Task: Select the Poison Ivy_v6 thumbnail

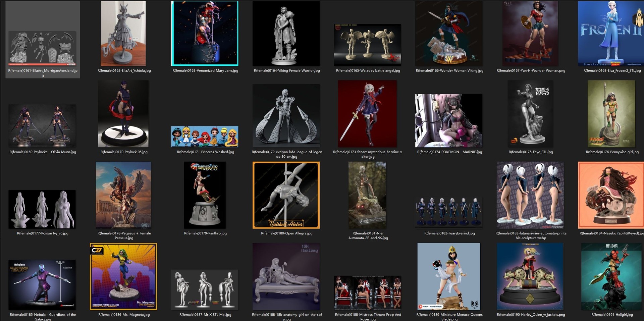Action: click(42, 209)
